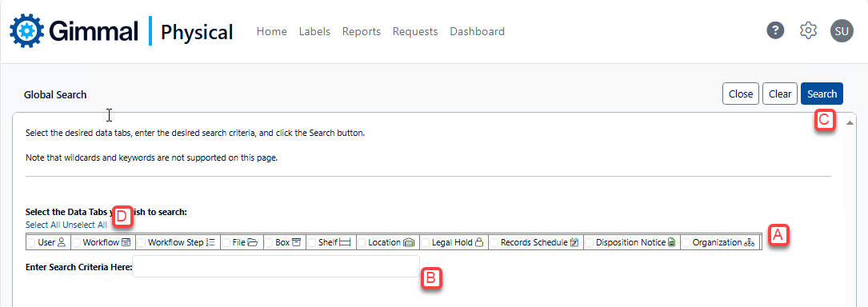Viewport: 868px width, 307px height.
Task: Click the Gimmal gear logo
Action: click(x=26, y=31)
